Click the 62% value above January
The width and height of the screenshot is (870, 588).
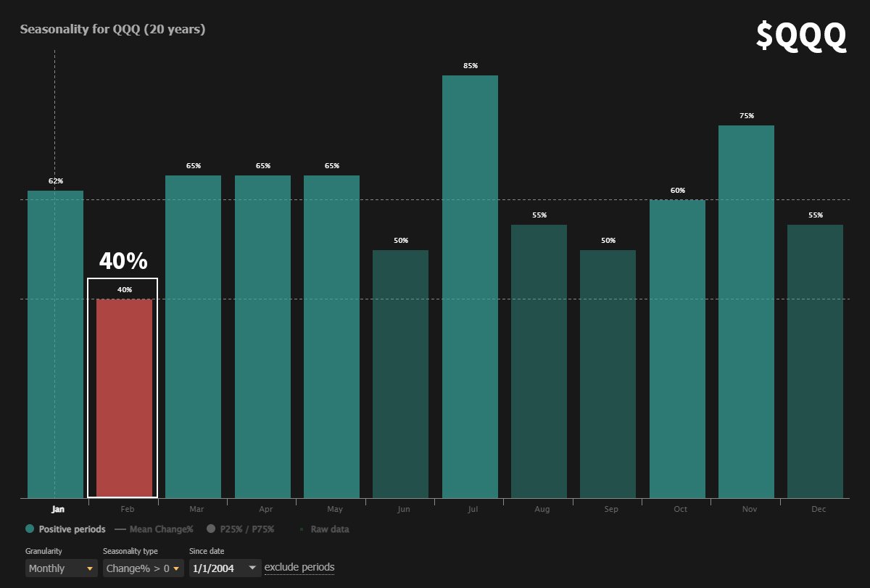click(56, 181)
